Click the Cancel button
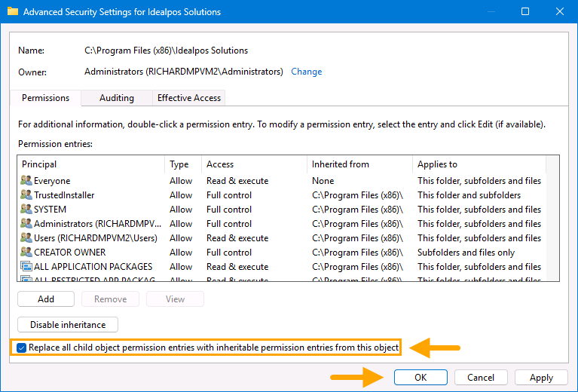Image resolution: width=578 pixels, height=392 pixels. (x=481, y=377)
